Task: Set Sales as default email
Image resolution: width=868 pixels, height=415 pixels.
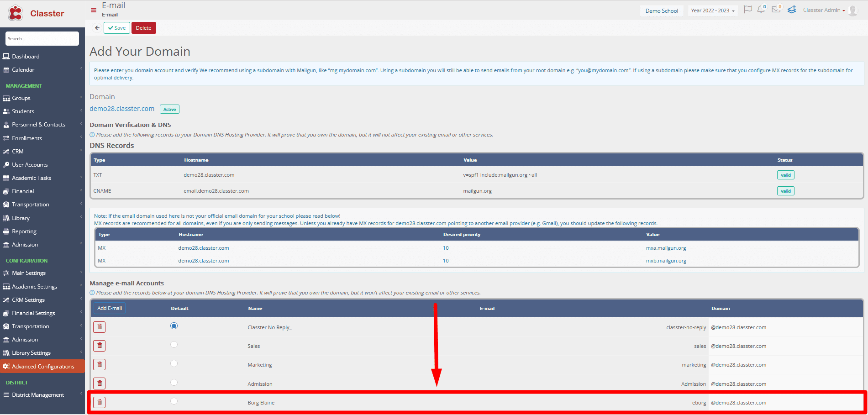Action: pyautogui.click(x=174, y=345)
